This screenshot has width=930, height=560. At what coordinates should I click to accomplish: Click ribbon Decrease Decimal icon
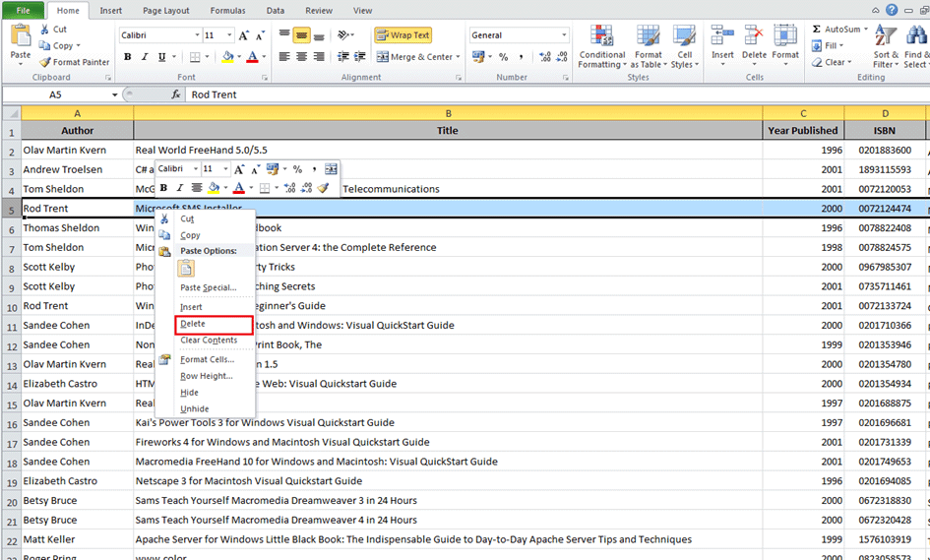[x=562, y=57]
